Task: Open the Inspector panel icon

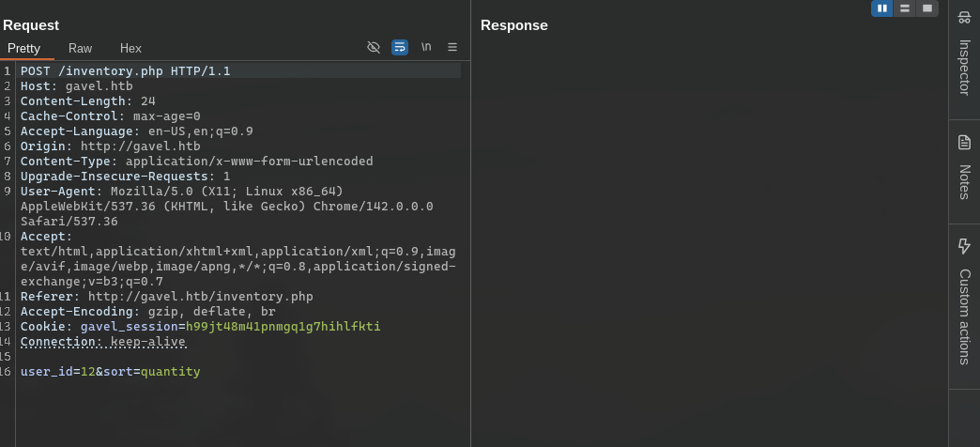Action: point(964,17)
